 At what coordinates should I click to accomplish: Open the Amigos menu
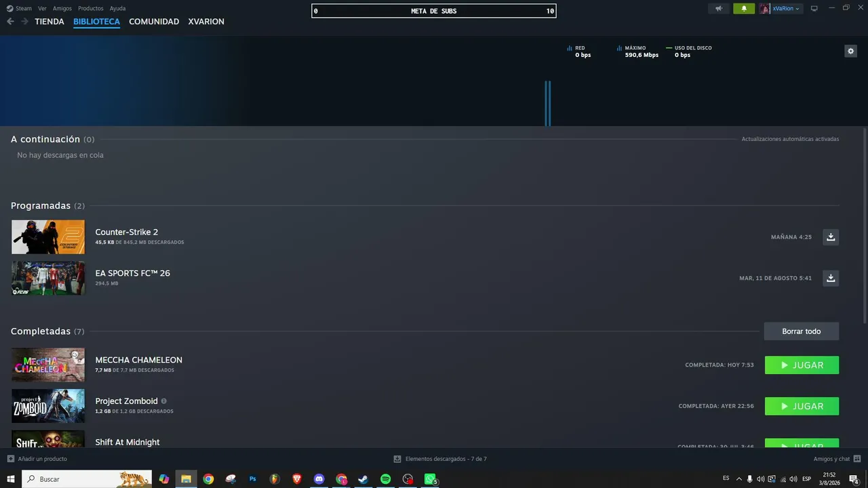(62, 9)
